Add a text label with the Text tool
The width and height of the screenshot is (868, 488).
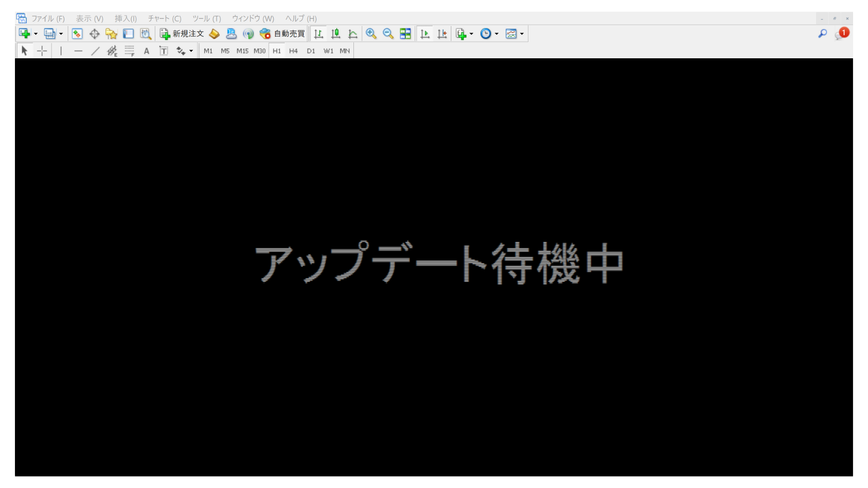pyautogui.click(x=146, y=51)
